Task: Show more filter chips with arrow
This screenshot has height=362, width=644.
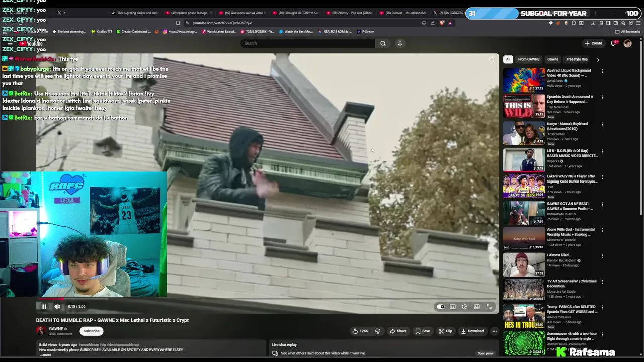Action: pos(598,59)
